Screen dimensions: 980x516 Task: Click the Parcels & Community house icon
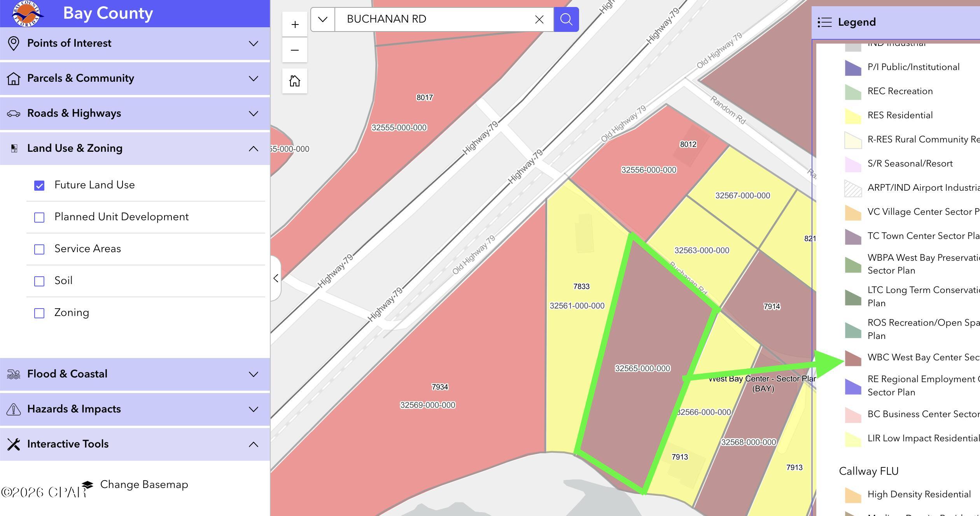[14, 78]
